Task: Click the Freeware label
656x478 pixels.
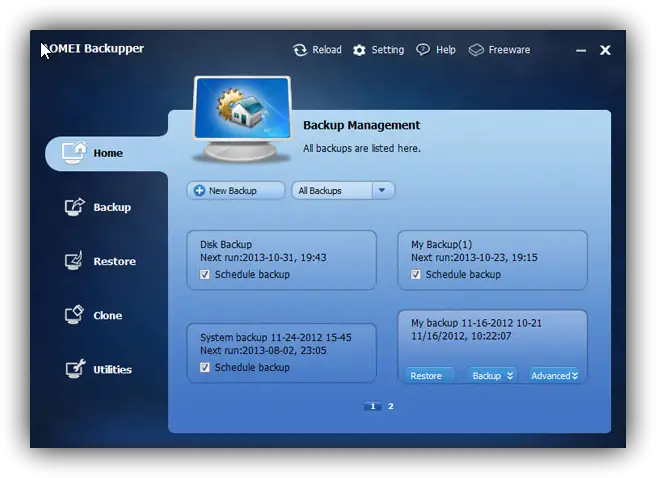Action: [509, 50]
